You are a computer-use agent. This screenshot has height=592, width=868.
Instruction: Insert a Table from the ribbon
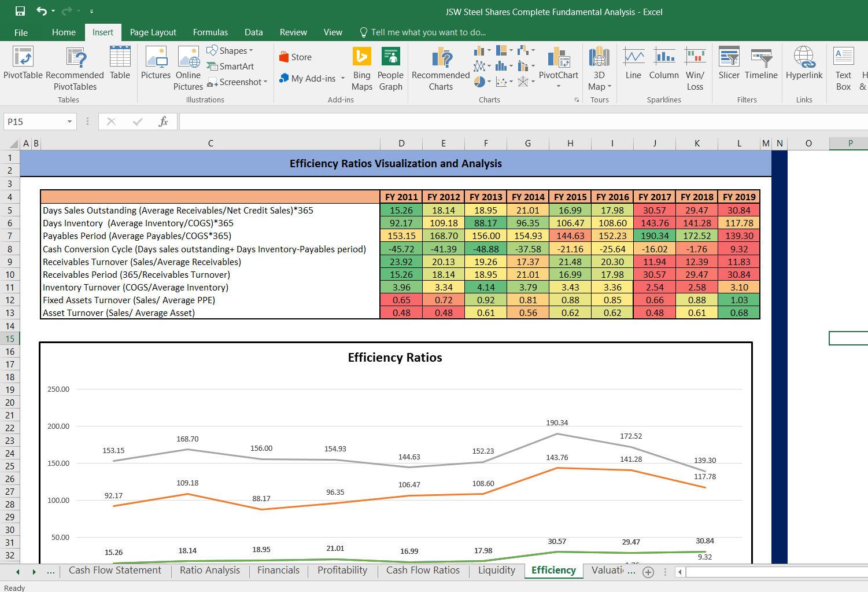pos(120,64)
